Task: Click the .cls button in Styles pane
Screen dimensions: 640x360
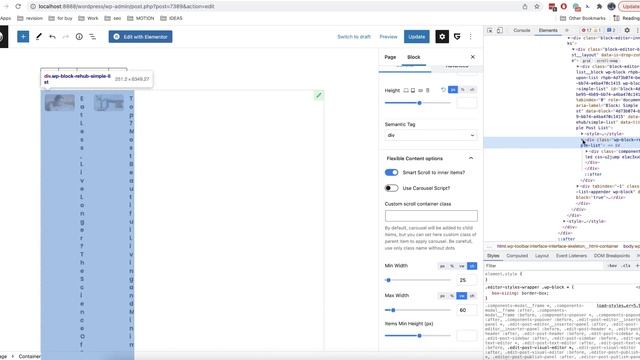Action: pyautogui.click(x=626, y=266)
